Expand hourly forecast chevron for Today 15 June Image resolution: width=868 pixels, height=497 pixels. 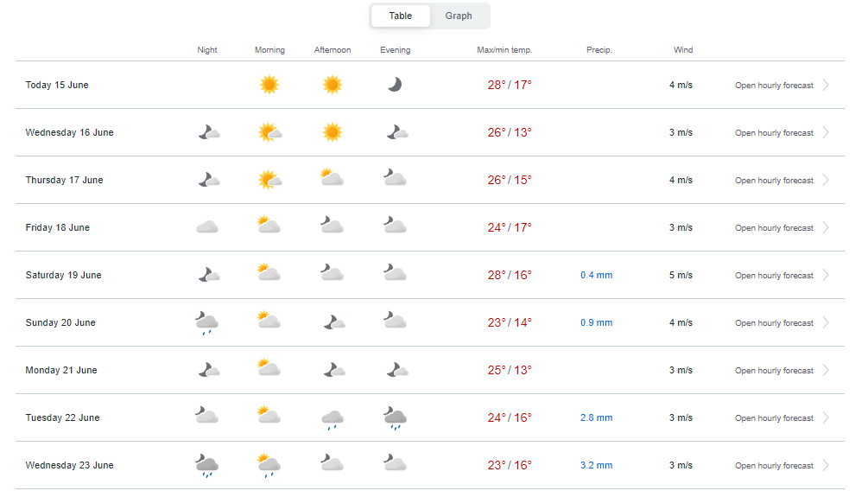point(826,85)
